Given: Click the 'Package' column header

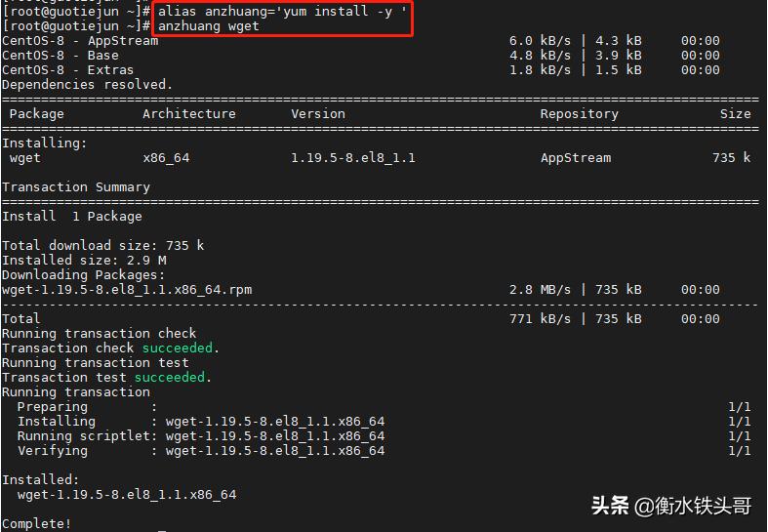Looking at the screenshot, I should point(37,114).
